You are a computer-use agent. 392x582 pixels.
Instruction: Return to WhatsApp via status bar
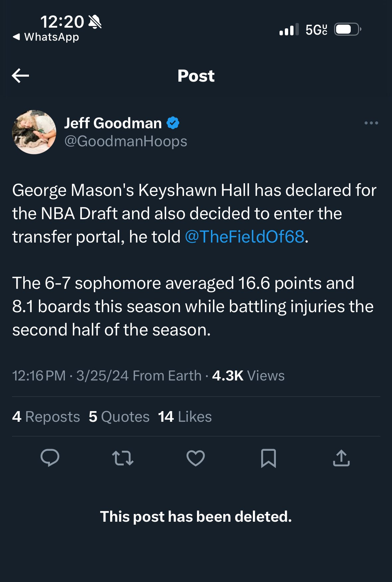click(46, 37)
